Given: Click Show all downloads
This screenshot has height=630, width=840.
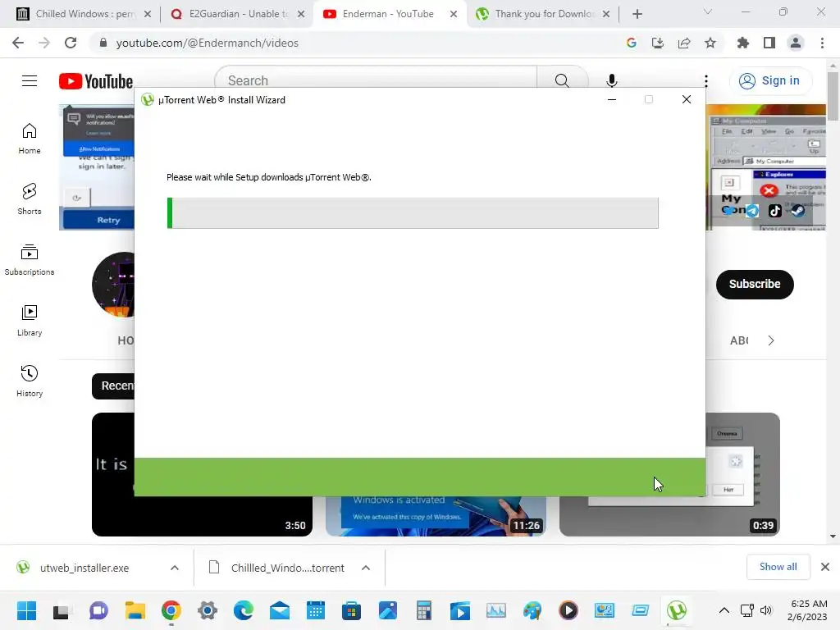Looking at the screenshot, I should click(778, 567).
